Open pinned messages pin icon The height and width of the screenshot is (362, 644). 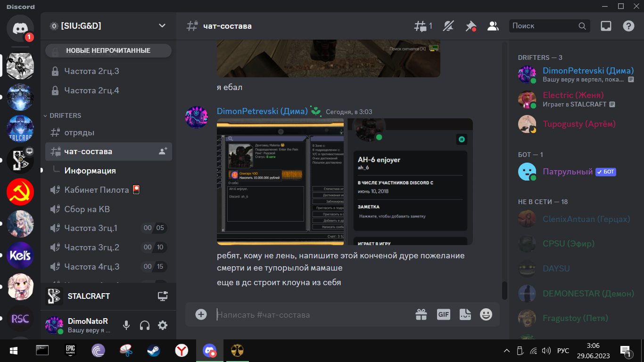[471, 26]
